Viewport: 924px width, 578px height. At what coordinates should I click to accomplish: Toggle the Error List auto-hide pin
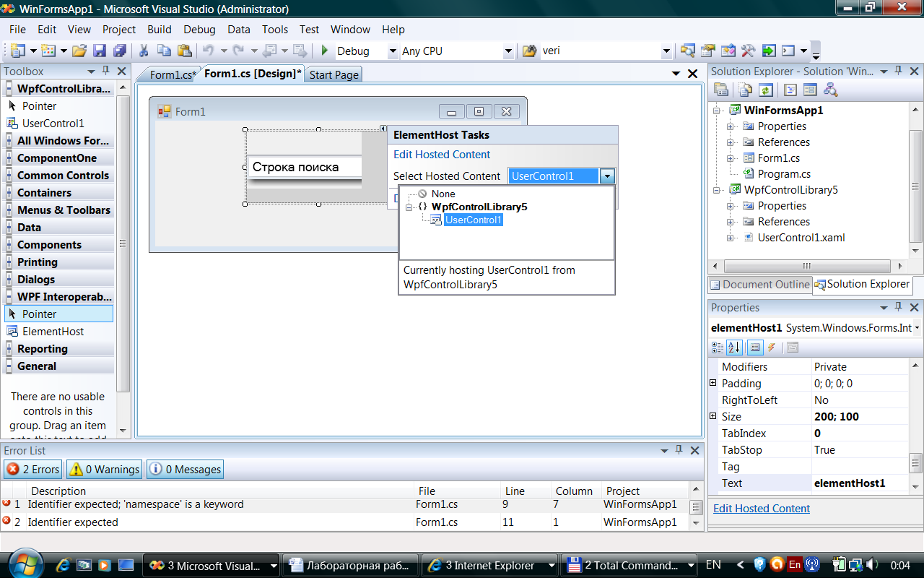point(679,450)
